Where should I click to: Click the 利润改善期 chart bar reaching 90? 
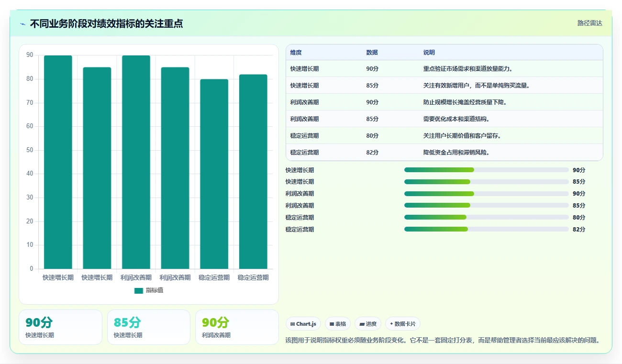click(x=136, y=162)
